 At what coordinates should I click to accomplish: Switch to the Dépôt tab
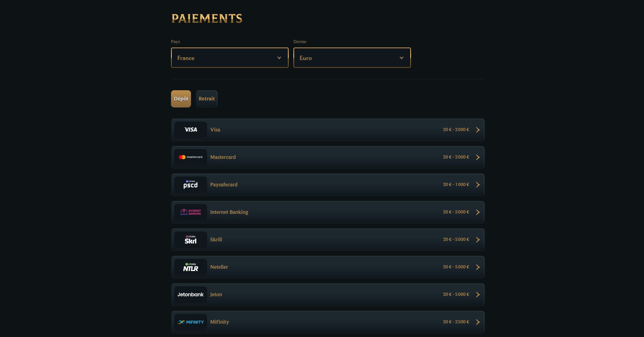click(181, 99)
